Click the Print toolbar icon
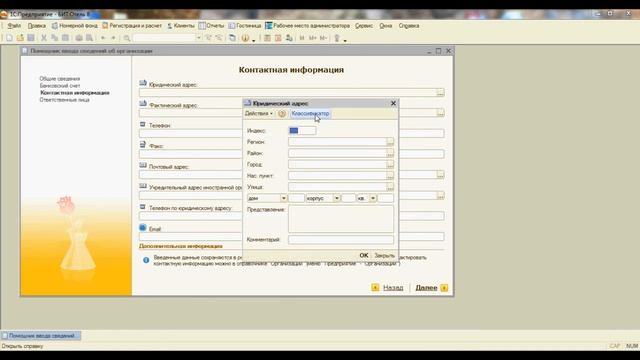This screenshot has width=640, height=360. (79, 38)
